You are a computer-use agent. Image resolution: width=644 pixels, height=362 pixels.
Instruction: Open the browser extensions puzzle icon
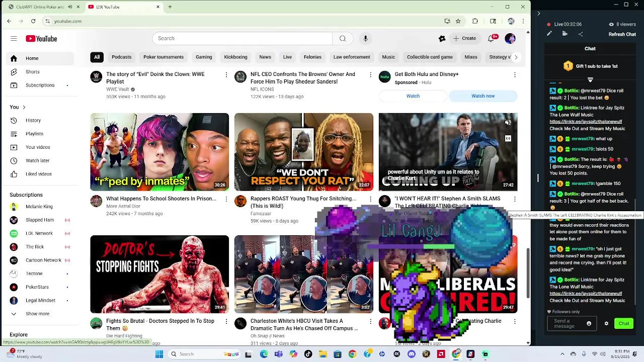coord(475,21)
